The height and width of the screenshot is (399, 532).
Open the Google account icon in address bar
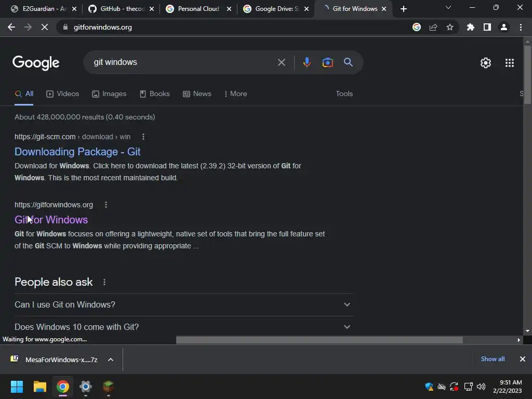point(417,27)
